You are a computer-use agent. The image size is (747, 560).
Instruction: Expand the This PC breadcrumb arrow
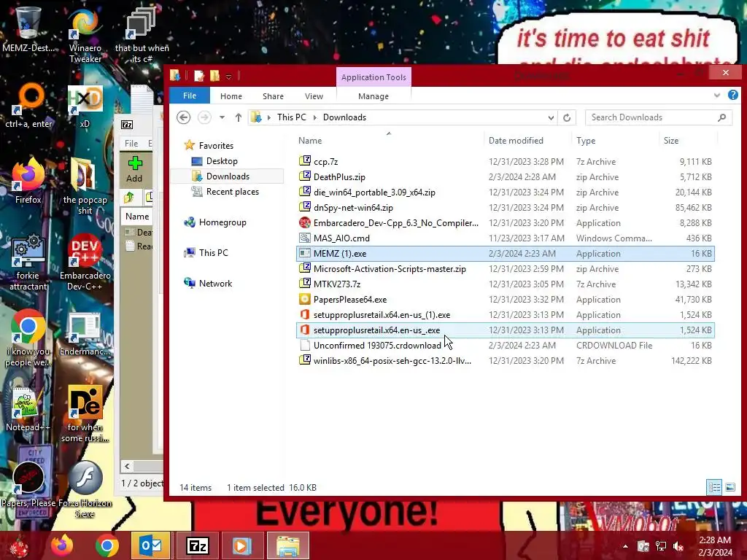[314, 117]
